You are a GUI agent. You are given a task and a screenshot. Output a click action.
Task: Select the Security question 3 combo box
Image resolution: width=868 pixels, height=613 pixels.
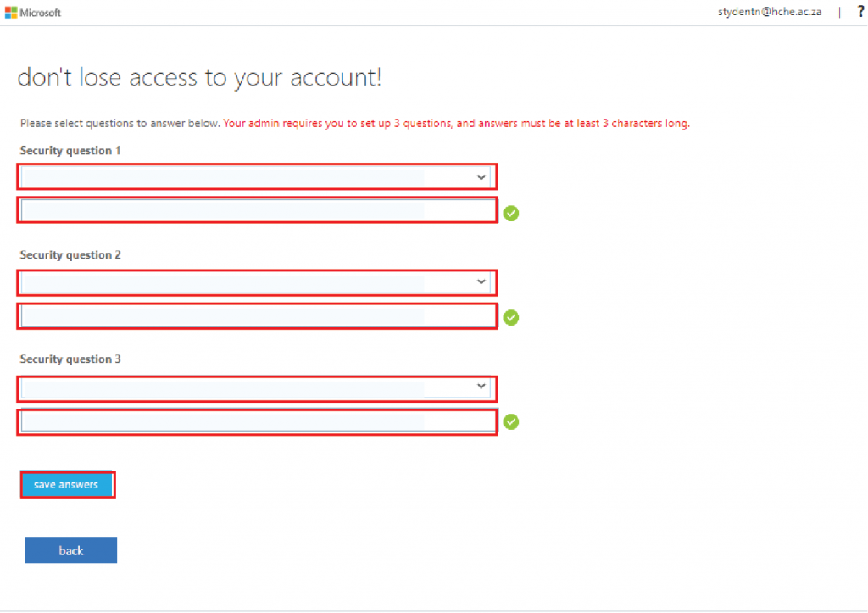[x=257, y=388]
